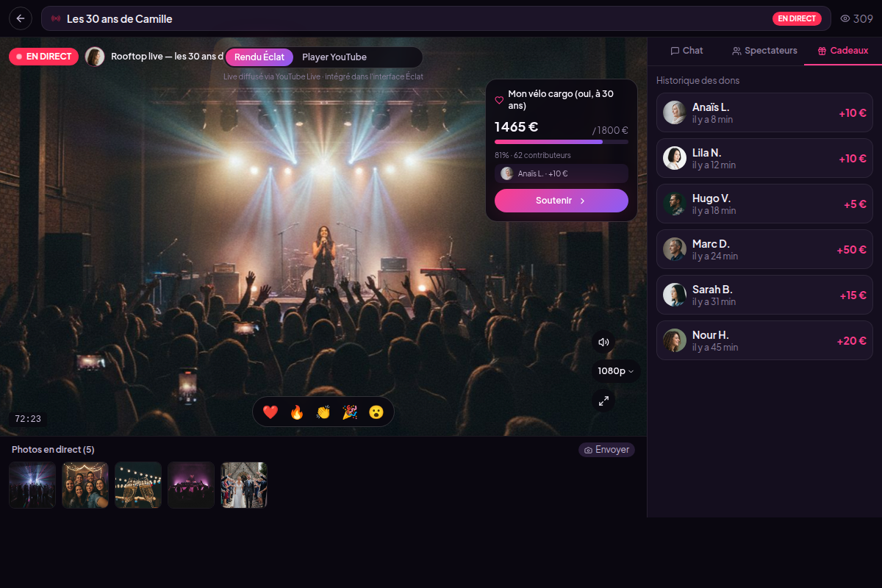Image resolution: width=882 pixels, height=588 pixels.
Task: Click the eye viewer count icon
Action: tap(845, 18)
